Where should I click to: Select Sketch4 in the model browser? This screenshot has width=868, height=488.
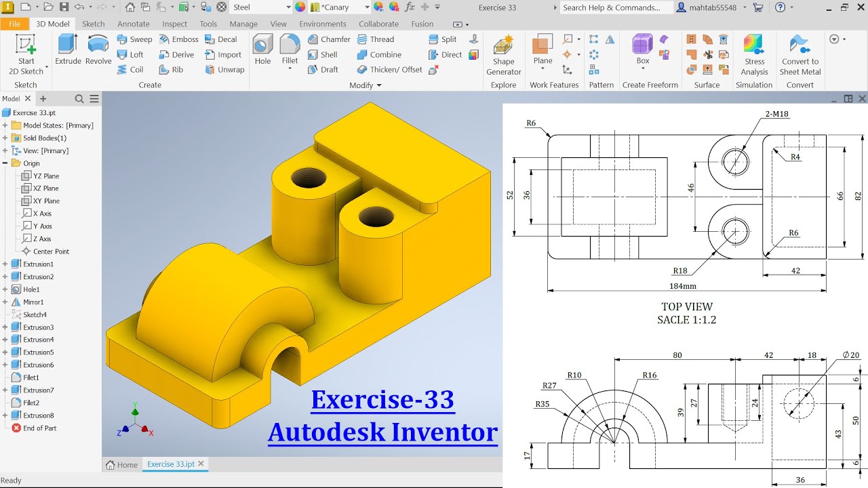click(x=30, y=314)
